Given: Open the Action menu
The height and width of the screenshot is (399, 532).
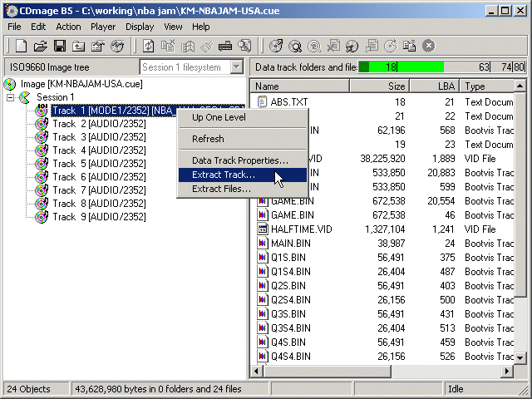Looking at the screenshot, I should point(68,27).
